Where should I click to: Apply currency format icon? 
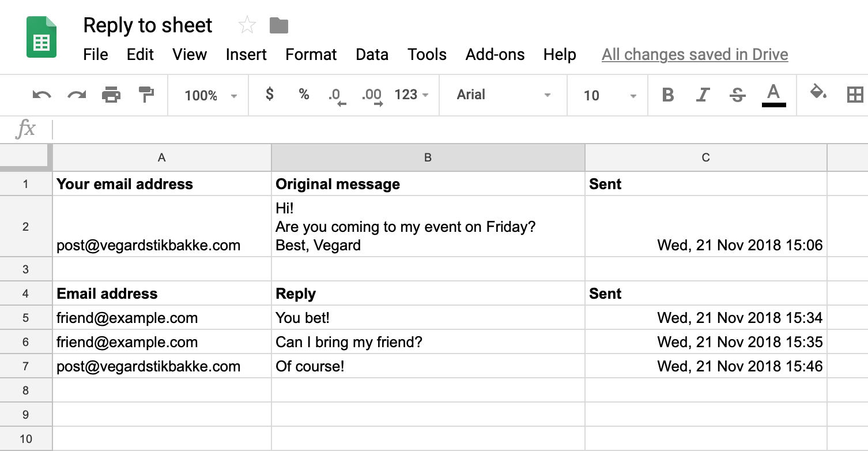(269, 95)
